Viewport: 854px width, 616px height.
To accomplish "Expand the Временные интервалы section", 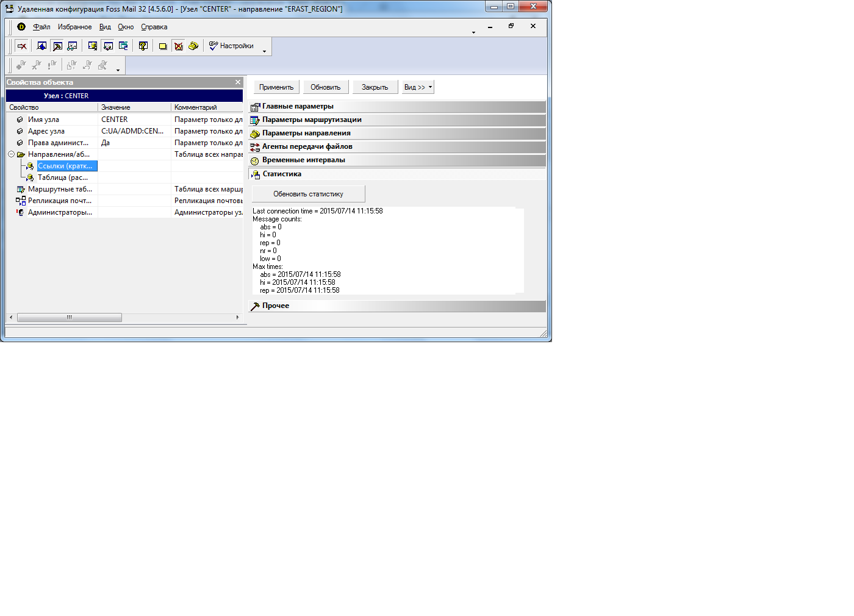I will pyautogui.click(x=397, y=160).
